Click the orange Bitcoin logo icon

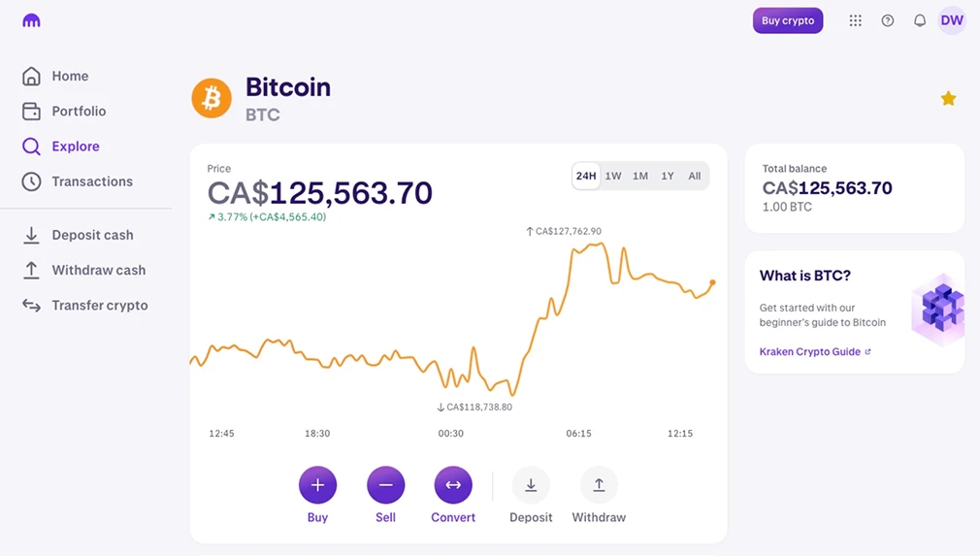[212, 98]
